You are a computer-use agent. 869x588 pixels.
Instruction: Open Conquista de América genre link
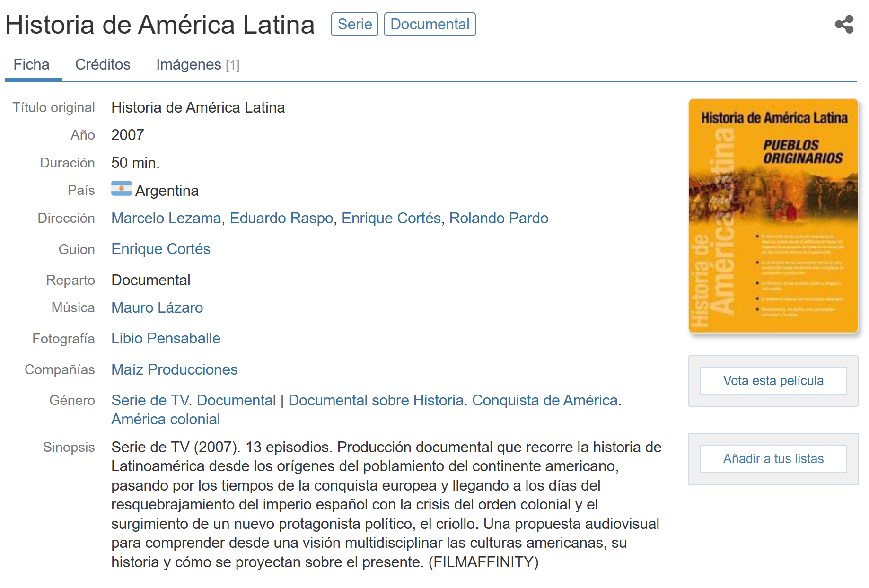544,400
